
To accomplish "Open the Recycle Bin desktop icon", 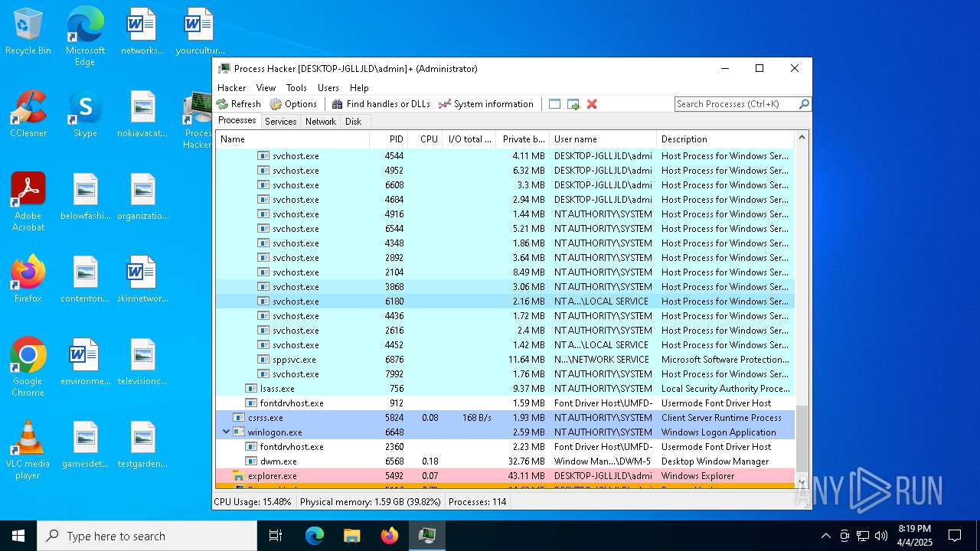I will (x=28, y=32).
